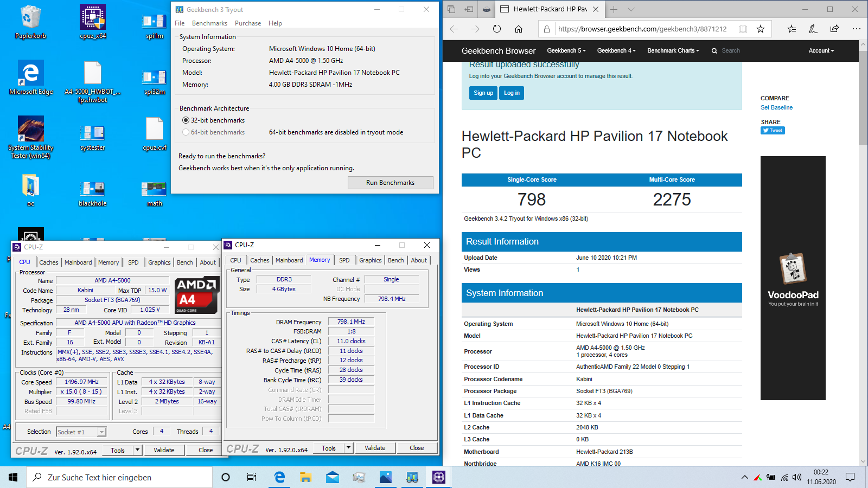The height and width of the screenshot is (488, 868).
Task: Open the Edge favorites hub icon
Action: click(792, 29)
